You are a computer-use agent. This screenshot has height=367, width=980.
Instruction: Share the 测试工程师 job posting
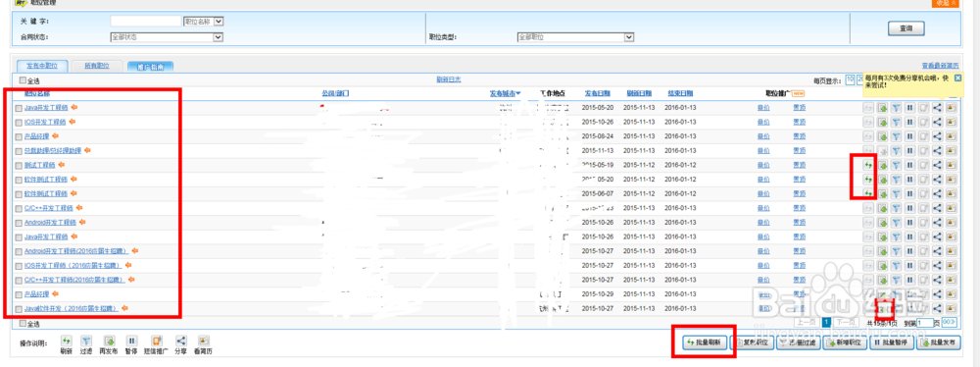click(937, 165)
